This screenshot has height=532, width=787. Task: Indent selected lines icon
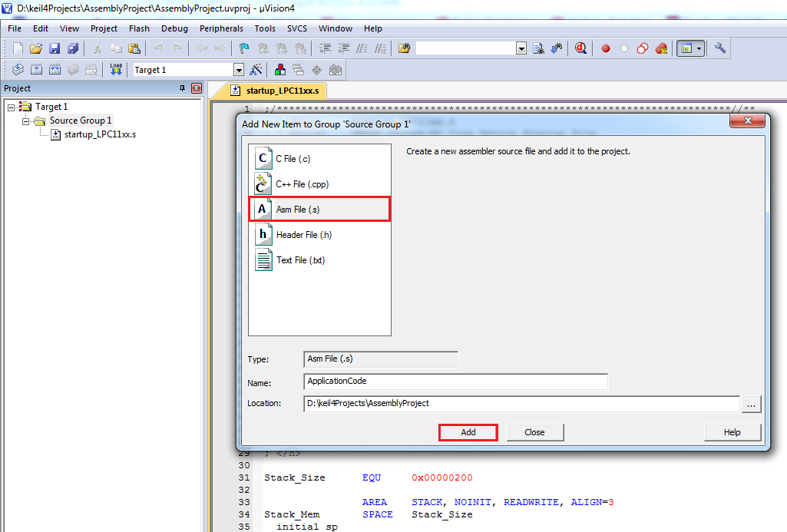tap(326, 48)
